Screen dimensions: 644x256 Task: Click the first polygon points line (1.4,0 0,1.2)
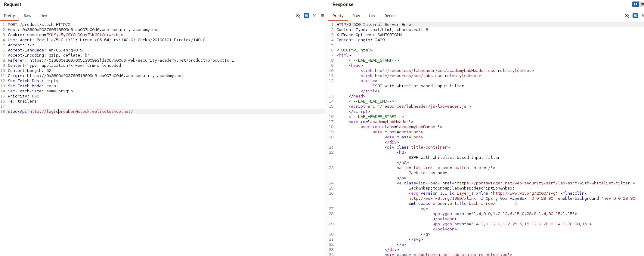[x=505, y=214]
